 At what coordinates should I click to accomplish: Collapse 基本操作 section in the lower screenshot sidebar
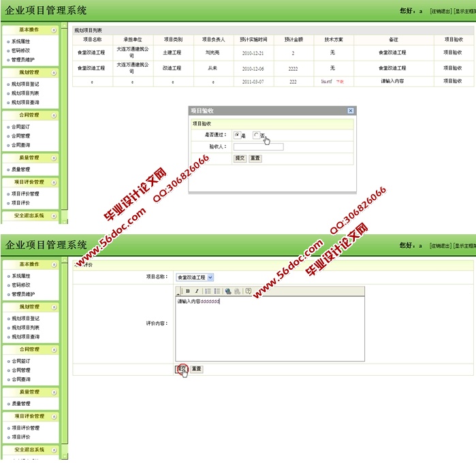click(54, 264)
